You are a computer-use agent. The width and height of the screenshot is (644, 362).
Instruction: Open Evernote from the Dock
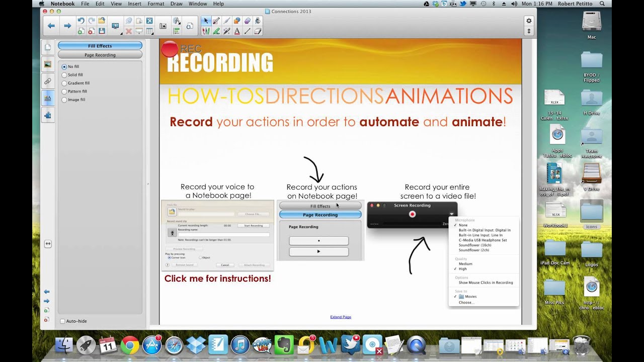tap(284, 345)
